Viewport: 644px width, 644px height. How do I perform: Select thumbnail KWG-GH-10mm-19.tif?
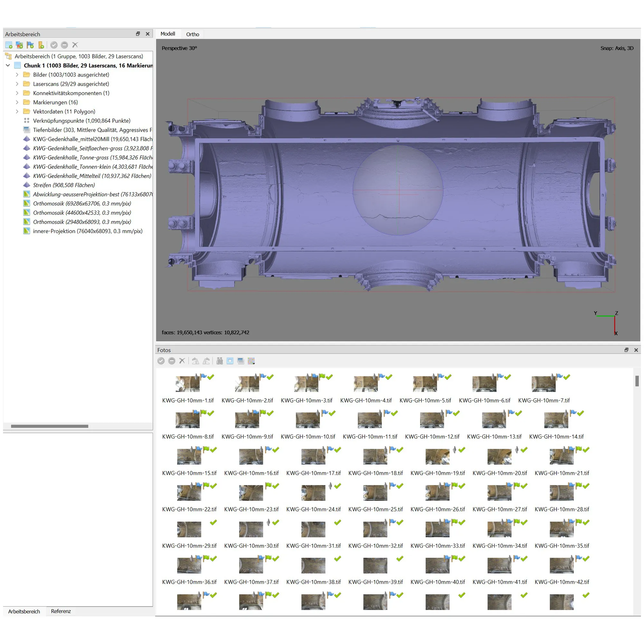pos(437,457)
